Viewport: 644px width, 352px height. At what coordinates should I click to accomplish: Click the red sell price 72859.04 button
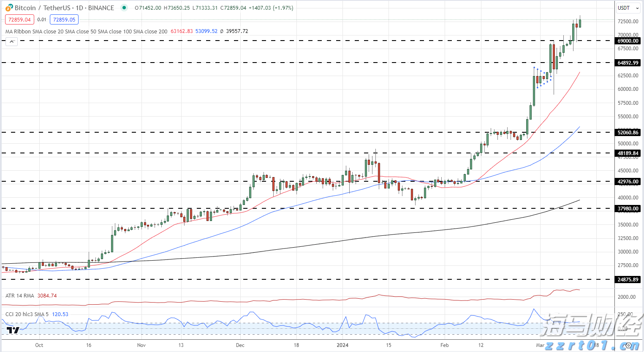pos(19,19)
